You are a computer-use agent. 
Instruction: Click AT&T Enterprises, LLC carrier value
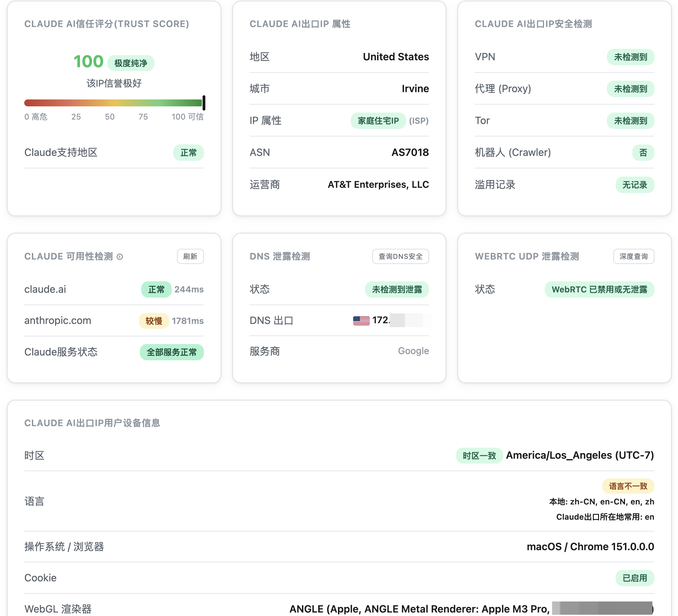point(378,185)
